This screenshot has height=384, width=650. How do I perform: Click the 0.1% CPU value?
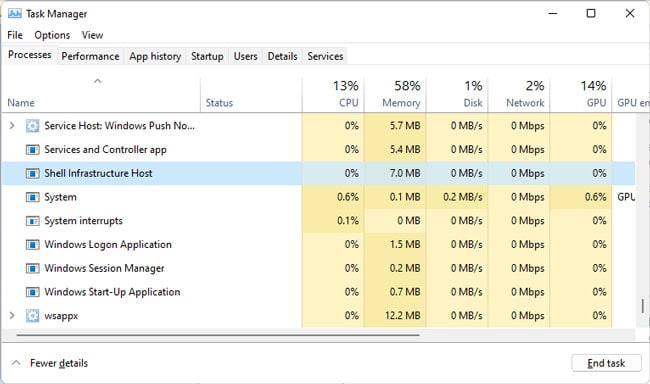[x=348, y=221]
